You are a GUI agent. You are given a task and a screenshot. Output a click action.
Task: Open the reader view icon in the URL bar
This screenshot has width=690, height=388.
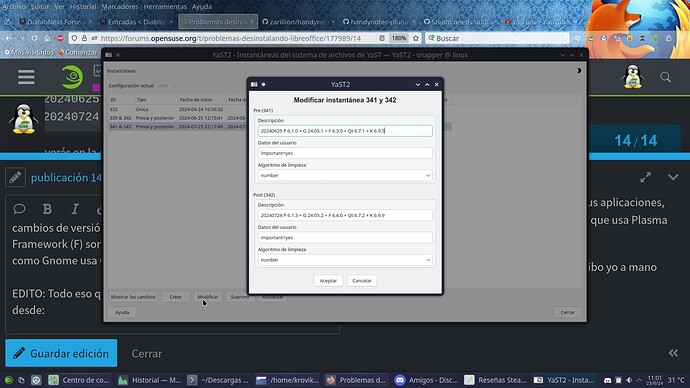point(382,38)
